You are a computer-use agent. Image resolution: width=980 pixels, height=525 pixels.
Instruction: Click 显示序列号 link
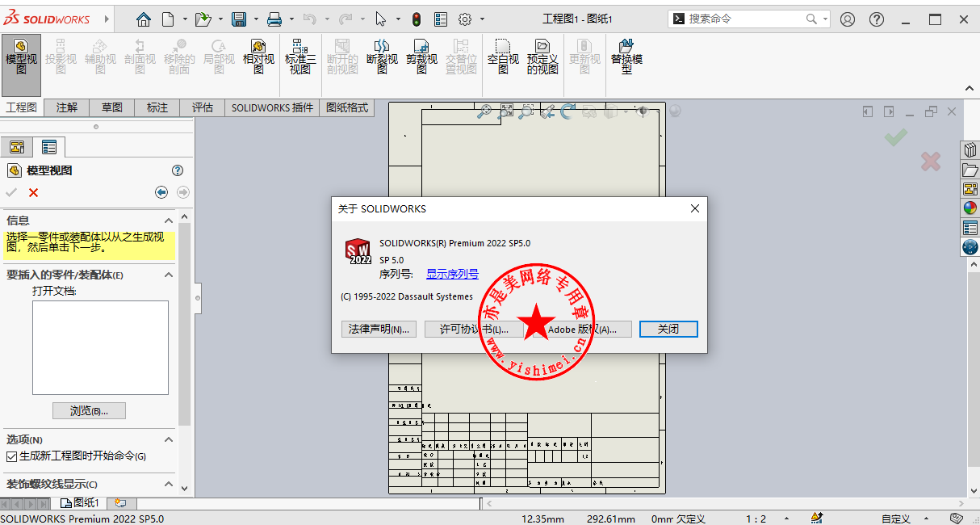pos(452,274)
